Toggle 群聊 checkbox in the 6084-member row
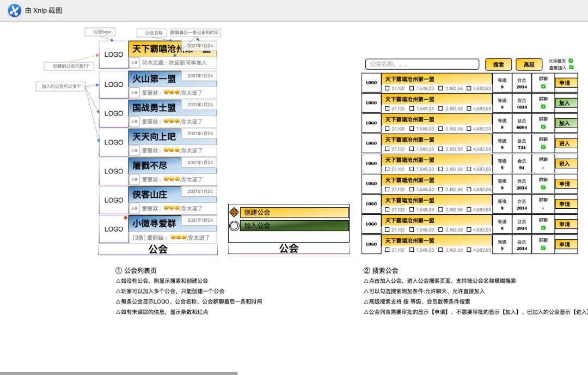This screenshot has height=375, width=588. point(543,127)
